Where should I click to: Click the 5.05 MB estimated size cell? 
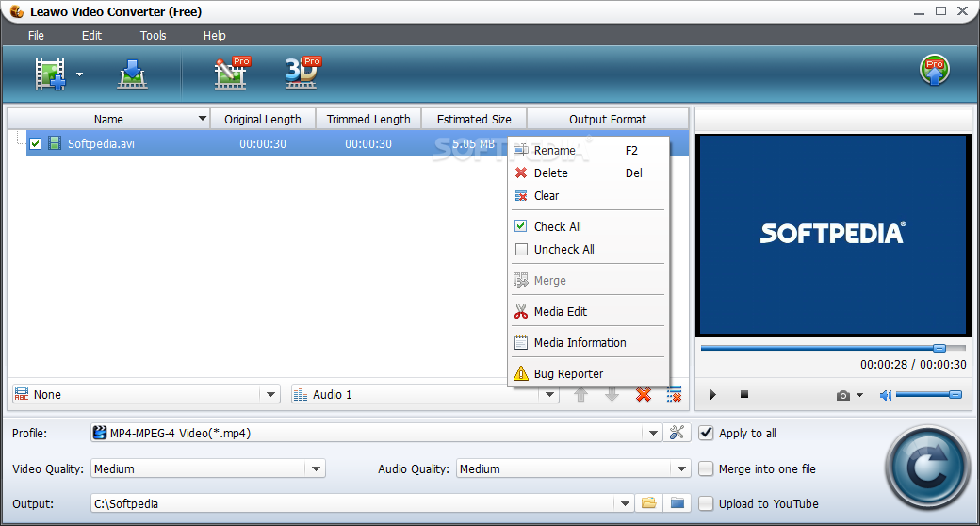473,144
